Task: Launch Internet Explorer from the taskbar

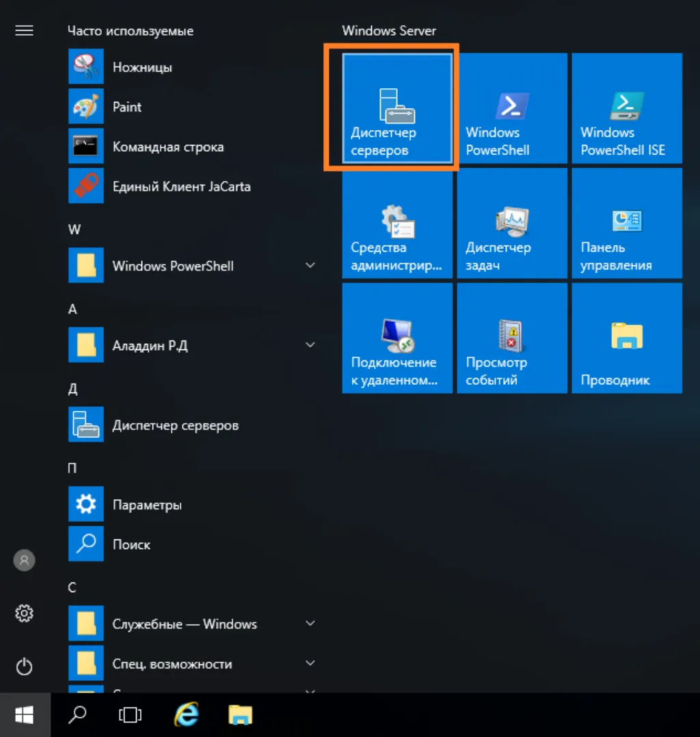Action: coord(187,715)
